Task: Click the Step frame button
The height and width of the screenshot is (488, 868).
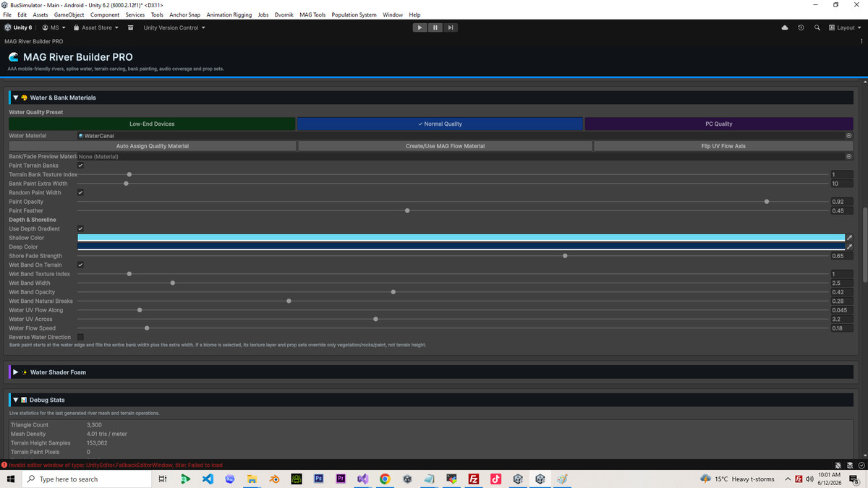Action: tap(451, 27)
